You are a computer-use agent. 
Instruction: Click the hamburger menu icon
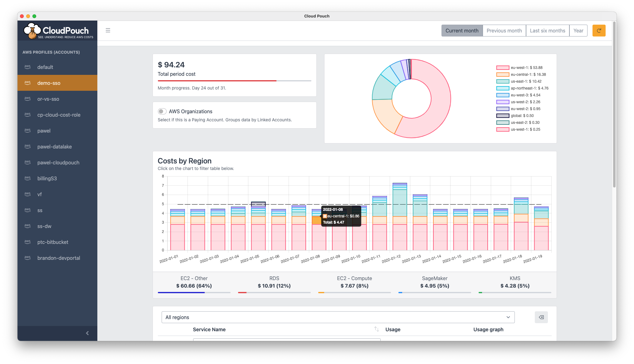click(x=108, y=30)
